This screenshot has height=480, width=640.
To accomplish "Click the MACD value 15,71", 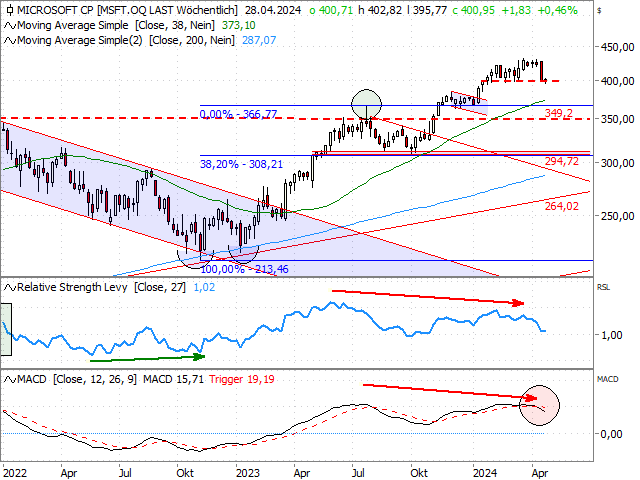I will point(190,380).
